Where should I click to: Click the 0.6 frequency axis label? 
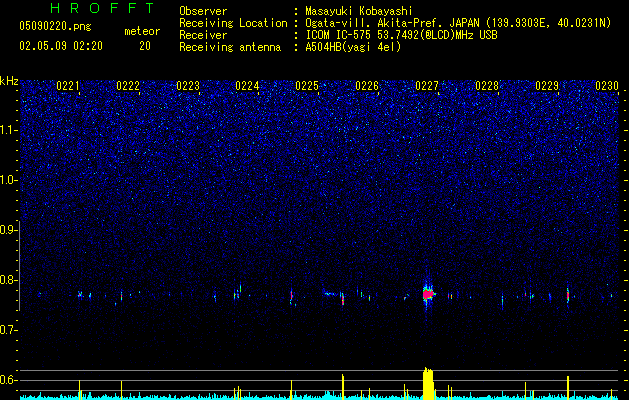(x=9, y=380)
